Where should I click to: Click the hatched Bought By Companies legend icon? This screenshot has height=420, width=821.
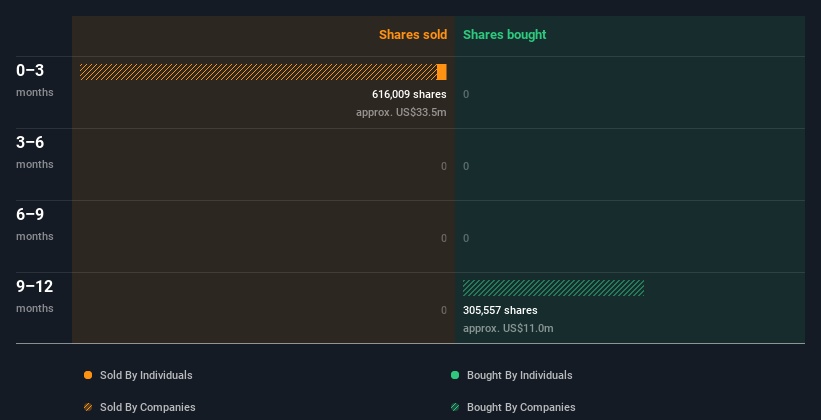(455, 407)
